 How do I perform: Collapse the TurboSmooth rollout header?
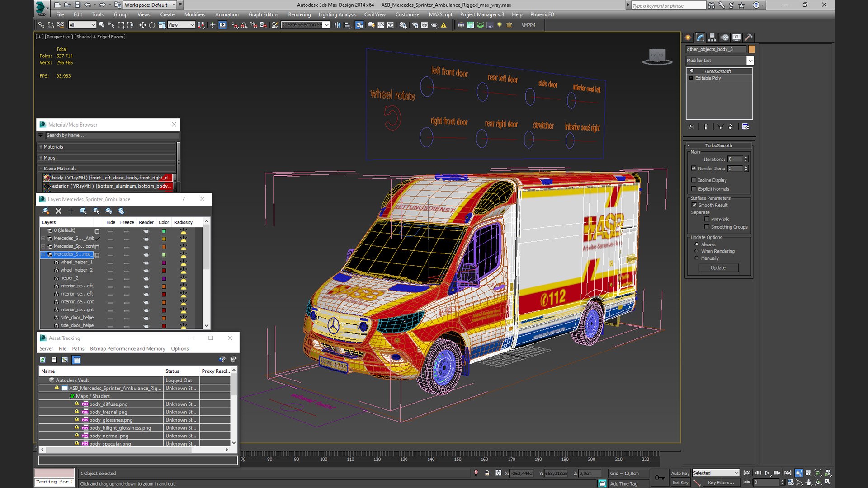click(718, 145)
